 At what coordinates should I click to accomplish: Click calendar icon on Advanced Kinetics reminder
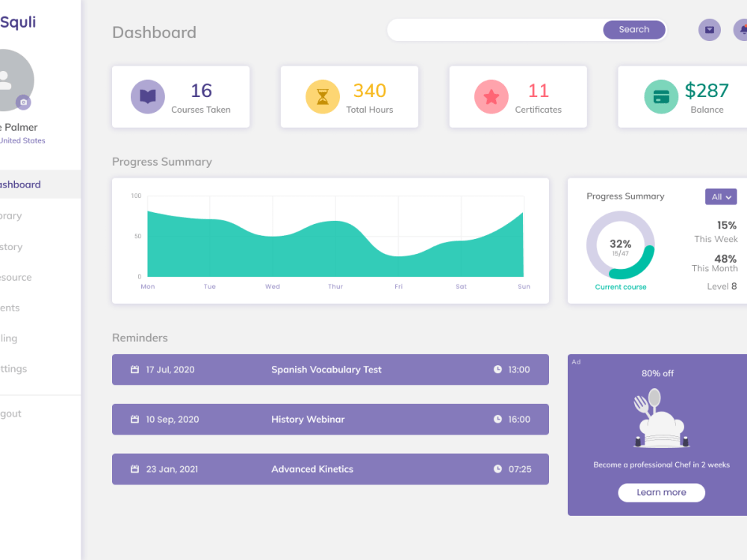click(x=134, y=469)
